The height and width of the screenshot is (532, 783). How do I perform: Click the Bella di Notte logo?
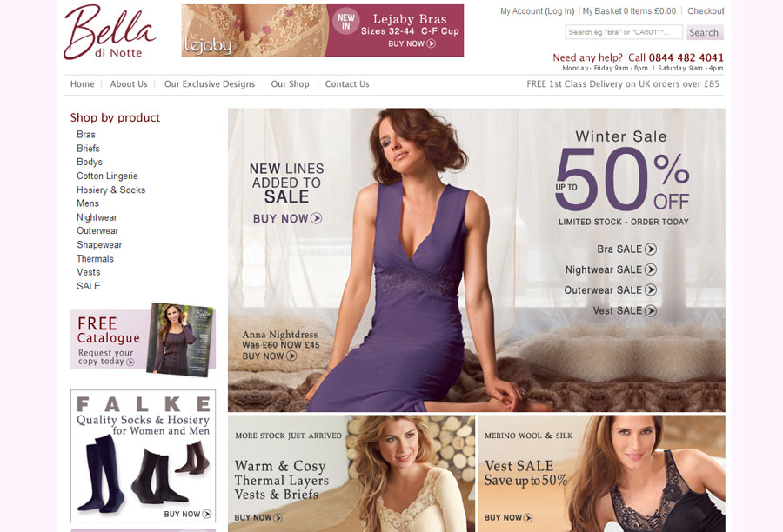tap(110, 32)
